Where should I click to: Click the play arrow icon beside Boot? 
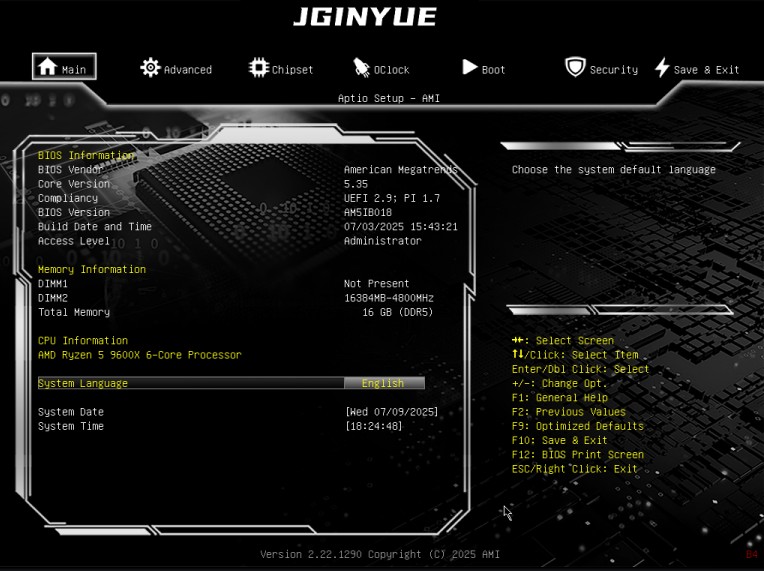coord(470,67)
